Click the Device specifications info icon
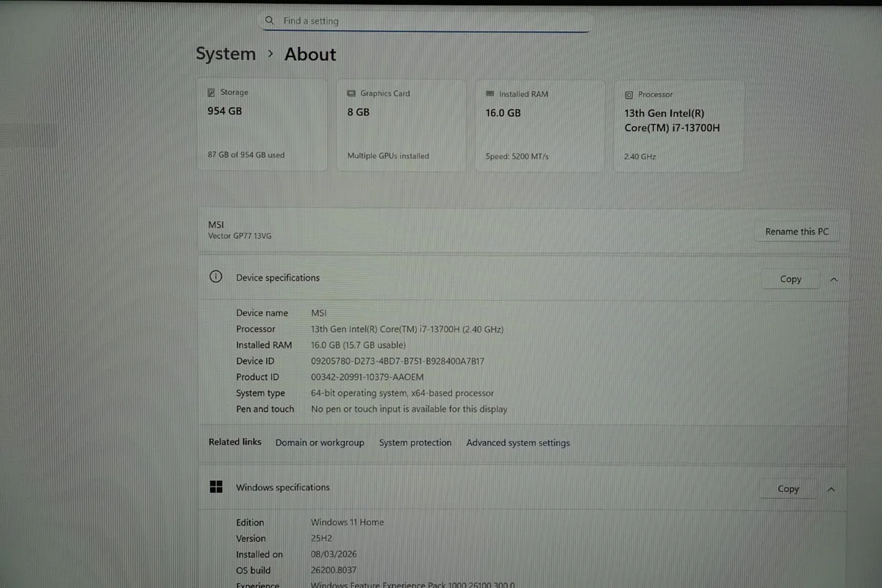 tap(215, 277)
